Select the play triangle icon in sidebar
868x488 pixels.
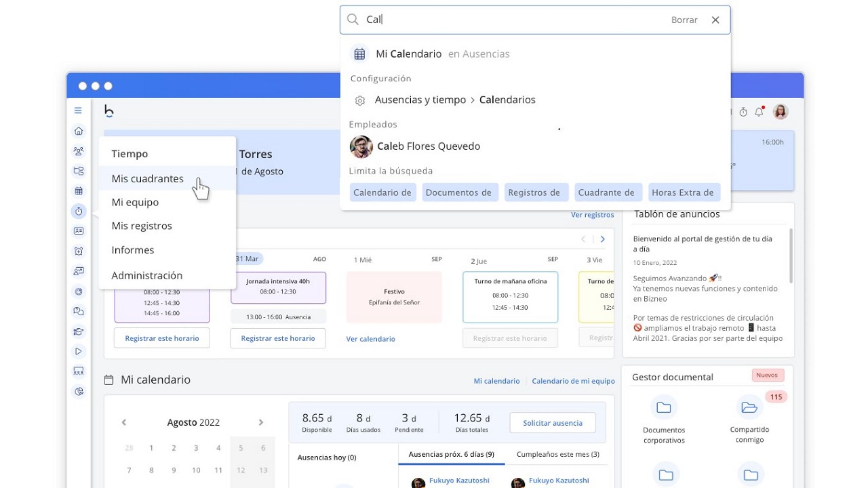tap(79, 352)
